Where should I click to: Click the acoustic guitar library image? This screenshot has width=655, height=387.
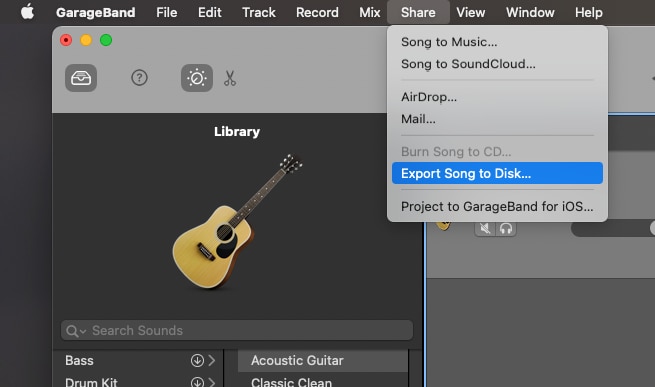tap(237, 222)
